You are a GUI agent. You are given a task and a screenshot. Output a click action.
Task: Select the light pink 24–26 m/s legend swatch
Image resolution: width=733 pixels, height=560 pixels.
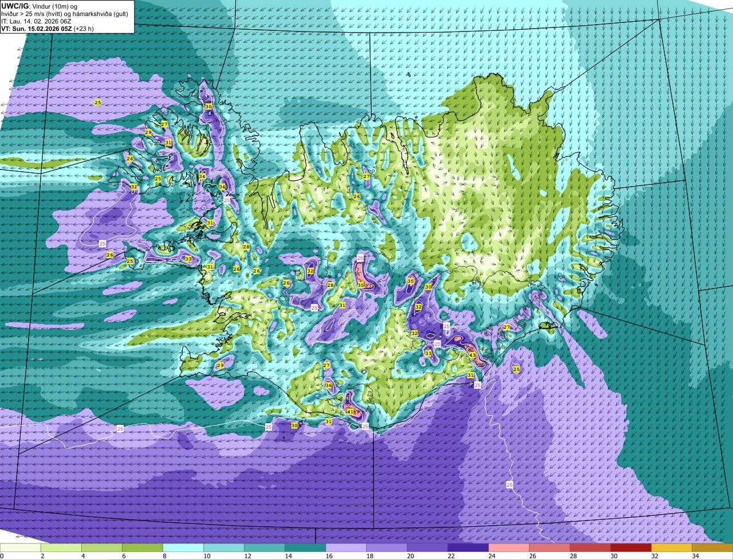(509, 547)
